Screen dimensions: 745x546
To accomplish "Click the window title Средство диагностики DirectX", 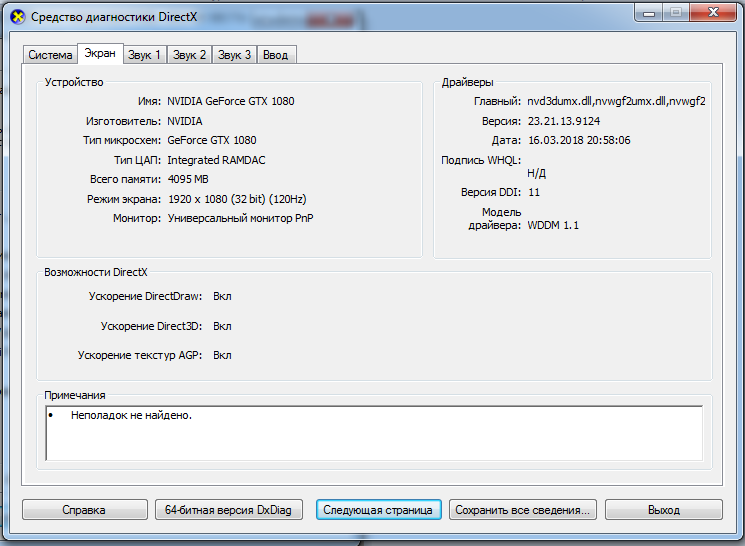I will tap(114, 17).
